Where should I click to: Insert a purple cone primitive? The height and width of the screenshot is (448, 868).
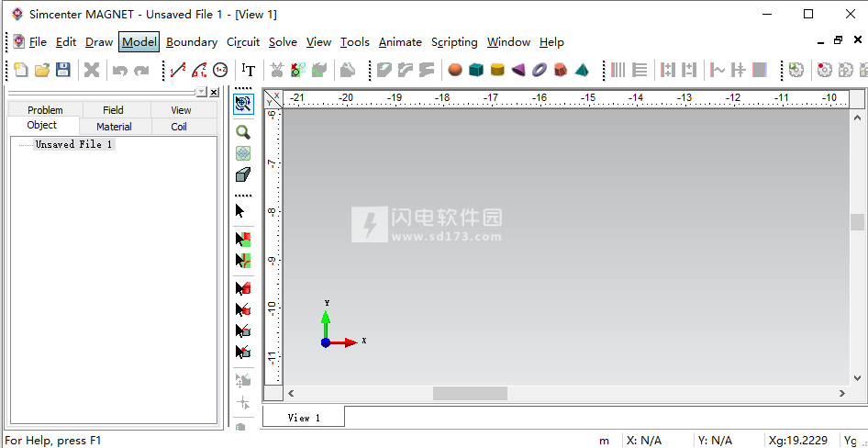pos(518,70)
